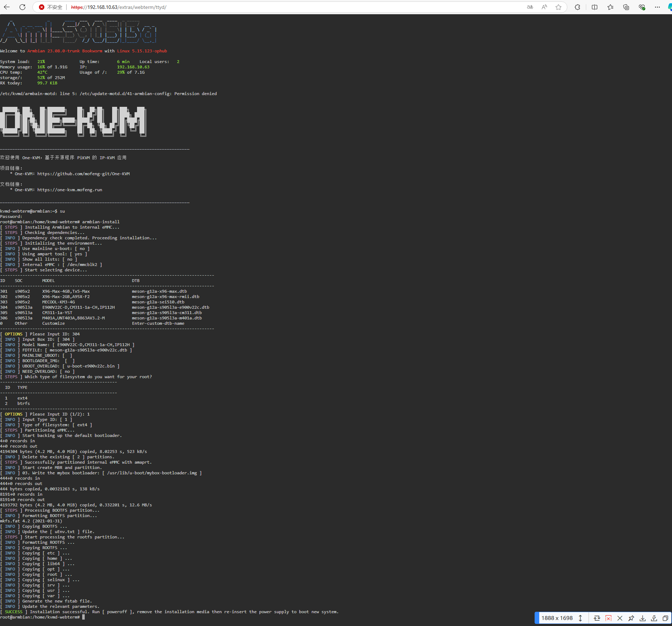Screen dimensions: 672x626
Task: Click the terminal prompt at the cursor
Action: 84,617
